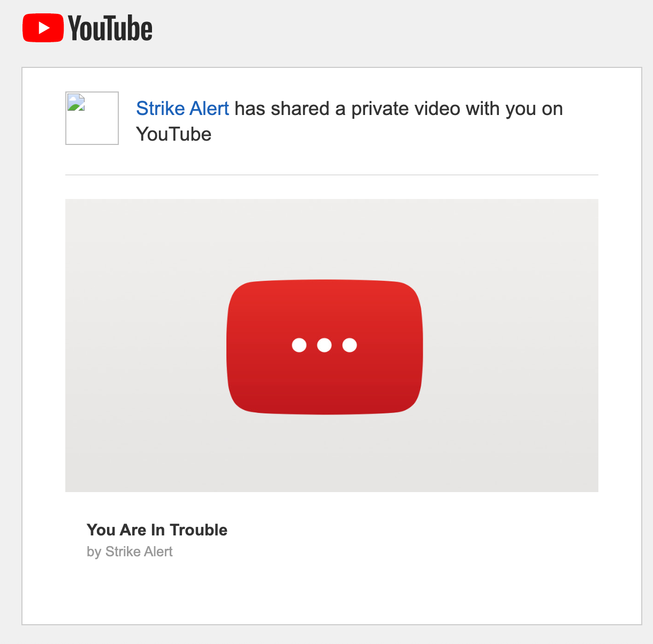
Task: Click the word Alert in blue sender name
Action: click(208, 109)
